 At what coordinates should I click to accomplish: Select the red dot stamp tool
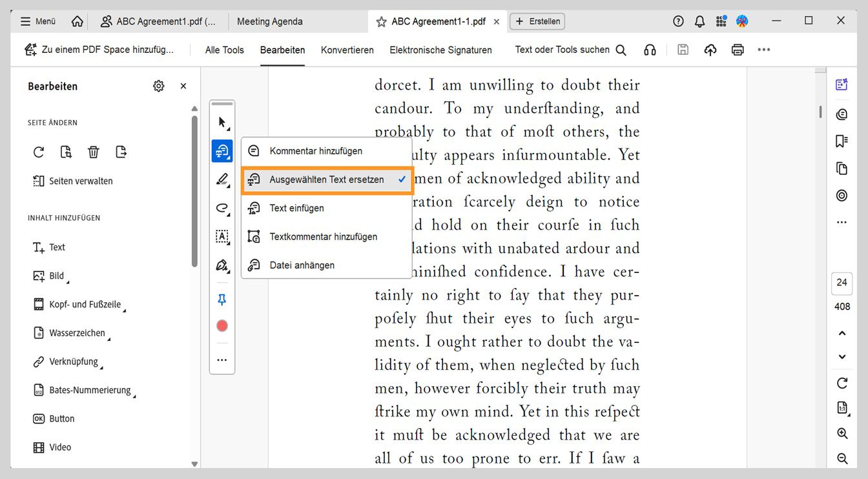[222, 325]
